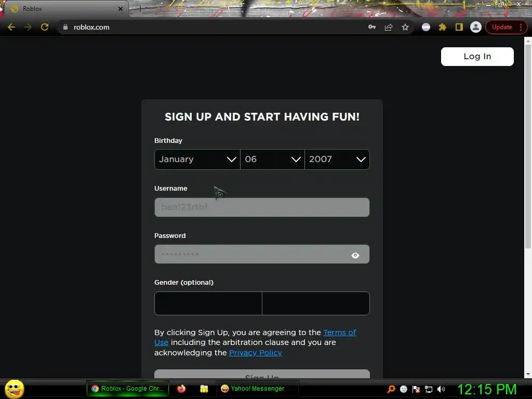Click the 12:15 PM taskbar clock

tap(487, 389)
